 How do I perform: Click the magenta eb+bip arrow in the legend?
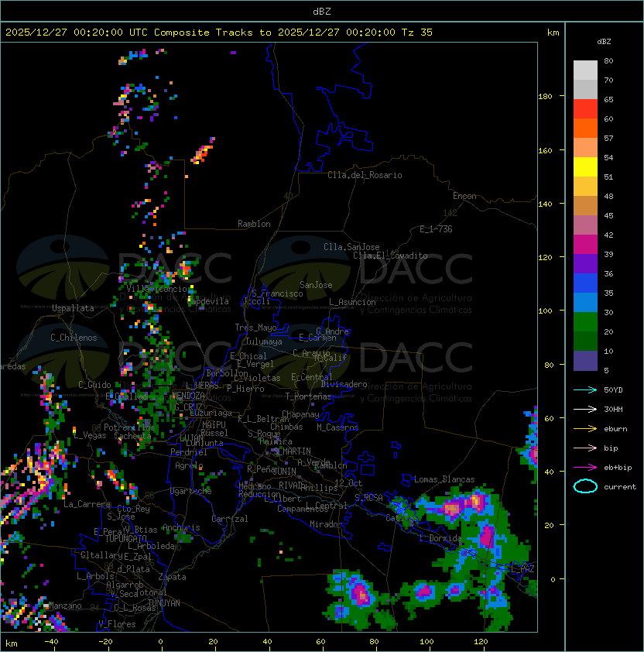point(585,468)
